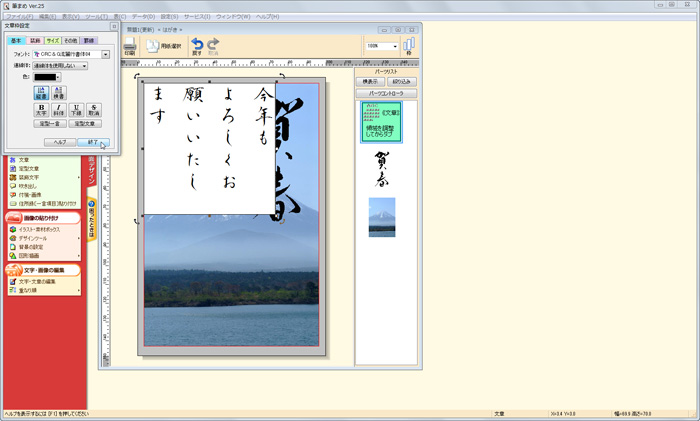
Task: Open the font (フォント) dropdown list
Action: [105, 53]
